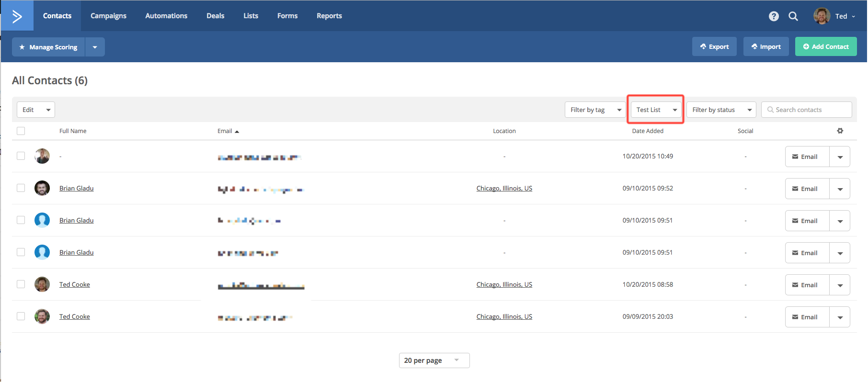Expand the 20 per page dropdown
This screenshot has height=382, width=868.
pos(434,360)
